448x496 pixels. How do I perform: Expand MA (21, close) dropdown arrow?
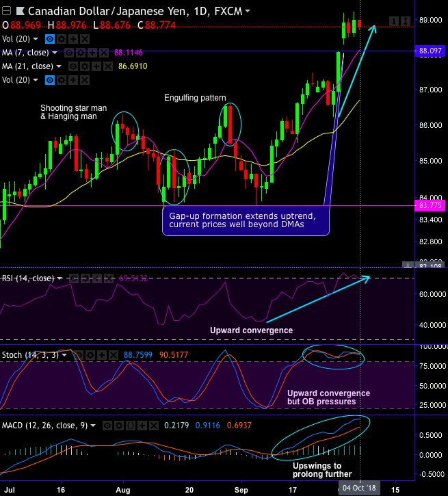tap(59, 66)
